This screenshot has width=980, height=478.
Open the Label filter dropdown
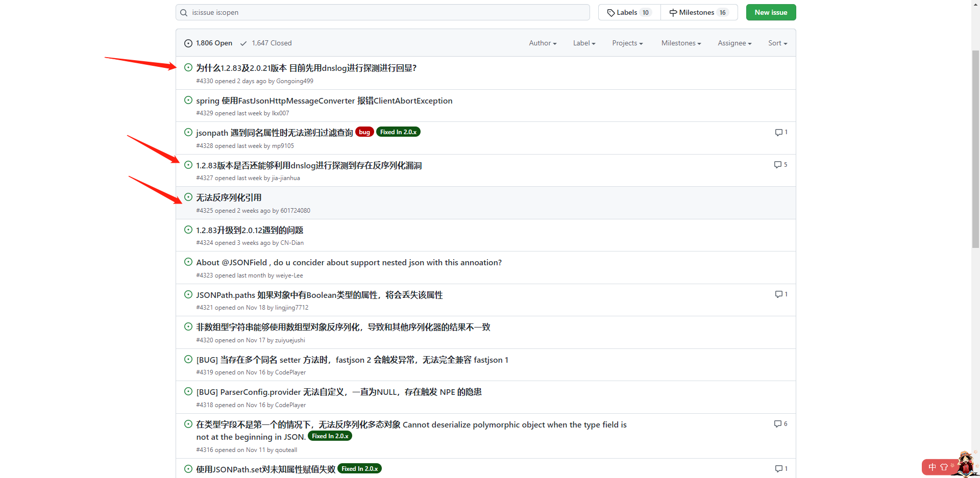pos(584,43)
